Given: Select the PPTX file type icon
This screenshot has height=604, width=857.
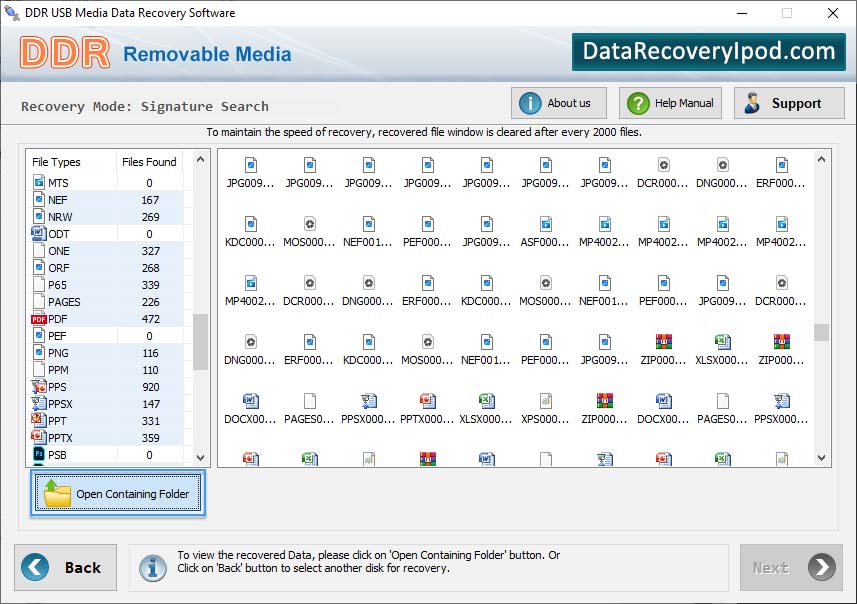Looking at the screenshot, I should (39, 437).
